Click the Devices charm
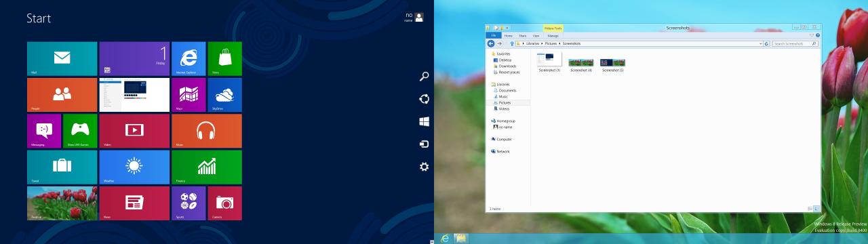This screenshot has height=244, width=868. [425, 144]
